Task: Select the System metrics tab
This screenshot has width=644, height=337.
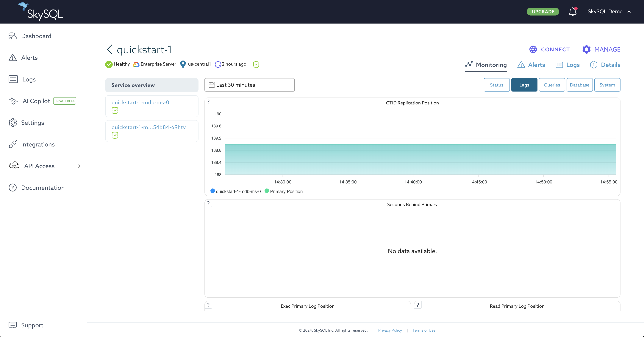Action: [x=607, y=85]
